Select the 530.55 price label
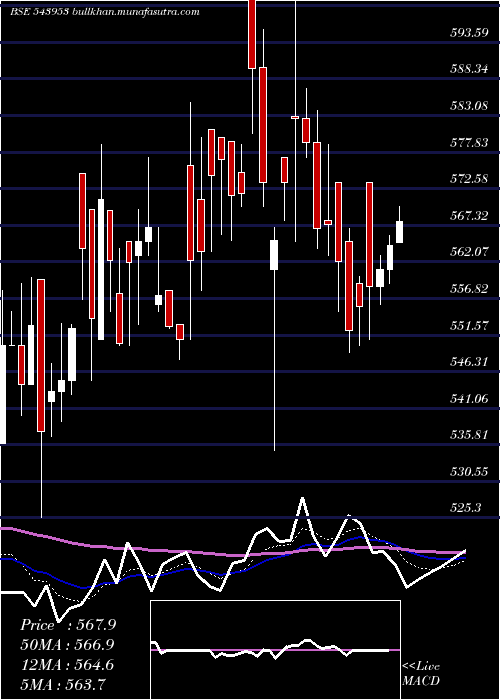500x700 pixels. pyautogui.click(x=468, y=471)
